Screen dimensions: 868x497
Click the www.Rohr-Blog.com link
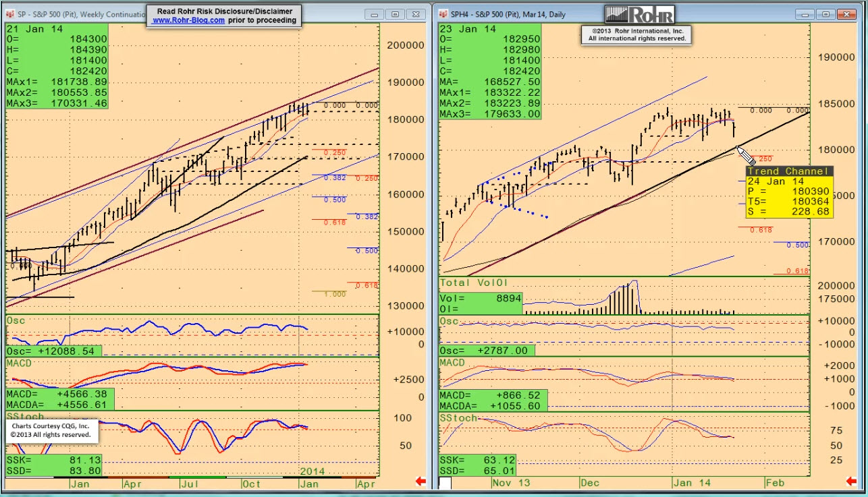(188, 20)
